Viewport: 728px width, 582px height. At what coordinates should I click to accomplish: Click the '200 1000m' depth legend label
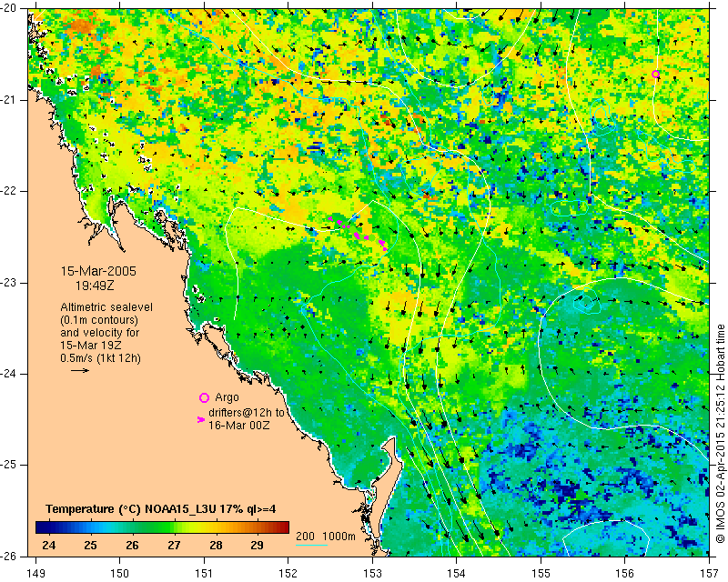[326, 536]
